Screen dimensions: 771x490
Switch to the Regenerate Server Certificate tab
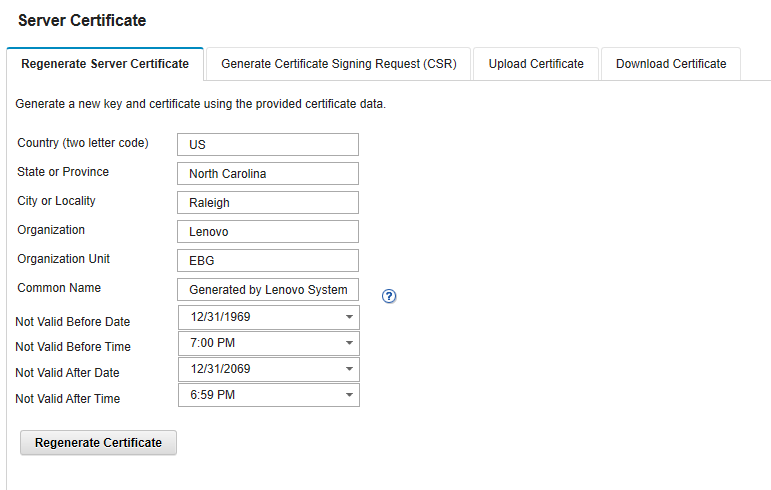tap(105, 64)
